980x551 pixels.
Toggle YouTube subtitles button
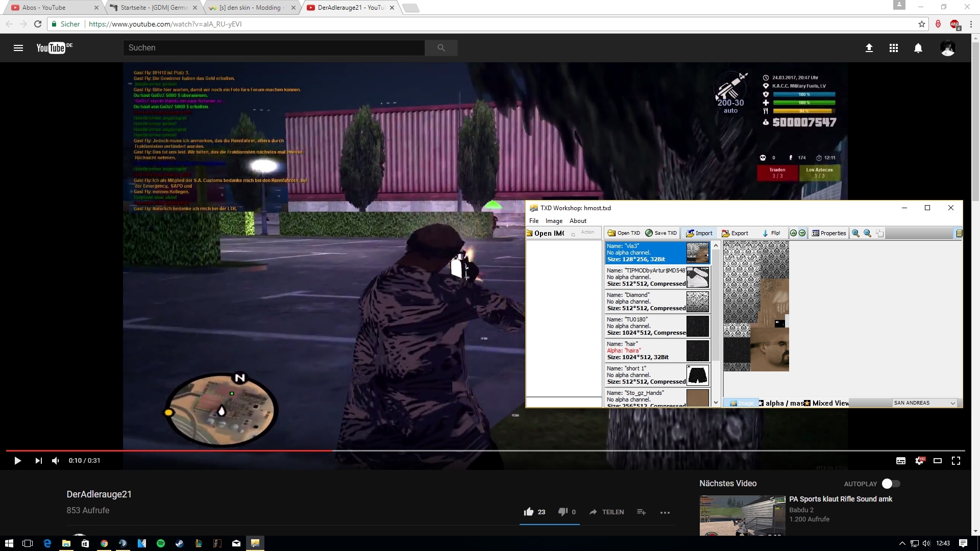pos(901,461)
